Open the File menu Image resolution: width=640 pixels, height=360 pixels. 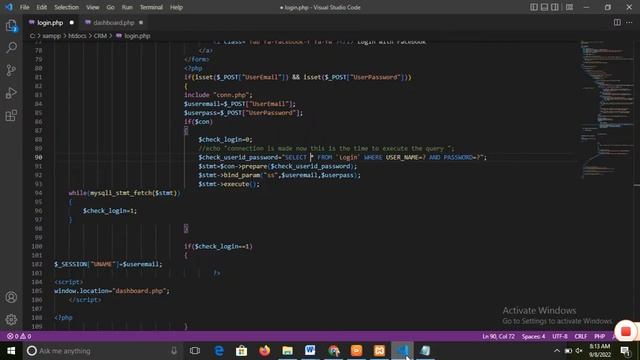click(x=24, y=7)
